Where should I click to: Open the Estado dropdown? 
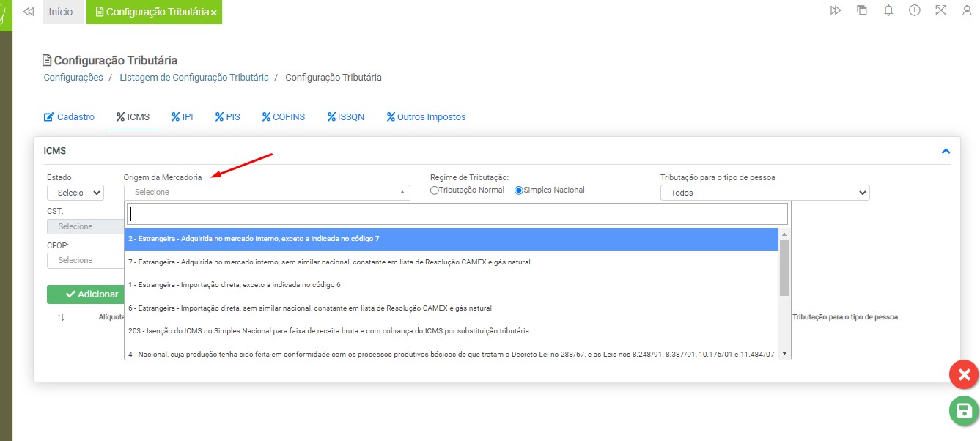75,193
